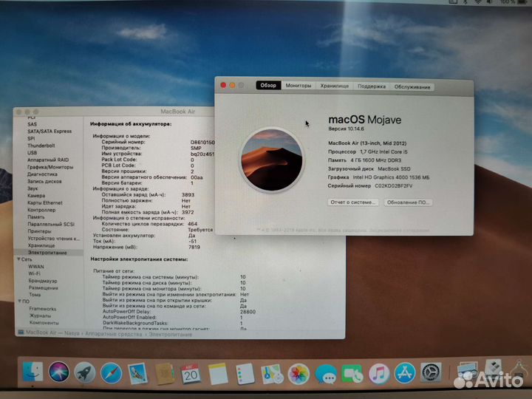
Task: Open Reminders list icon in Dock
Action: click(x=245, y=374)
